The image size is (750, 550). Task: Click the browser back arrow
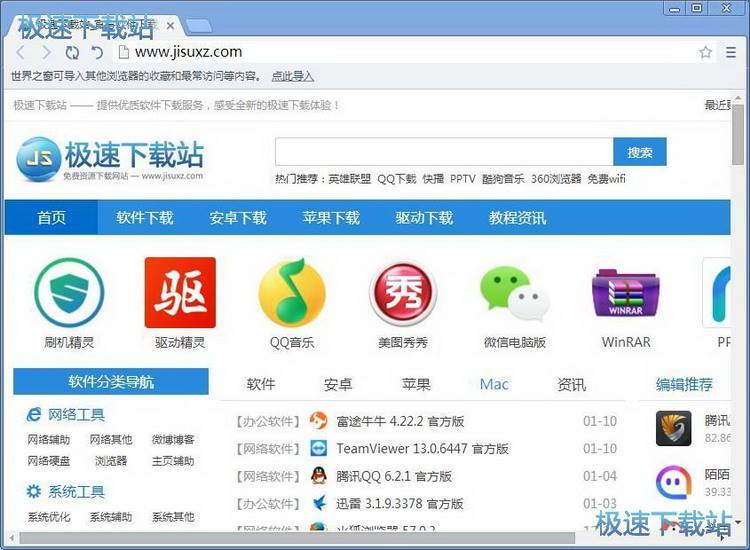pos(21,52)
